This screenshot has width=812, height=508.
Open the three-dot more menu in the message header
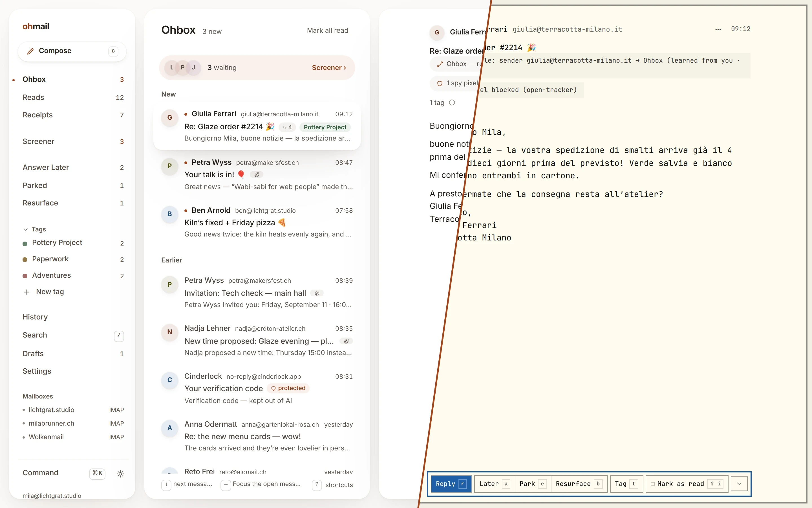(718, 29)
